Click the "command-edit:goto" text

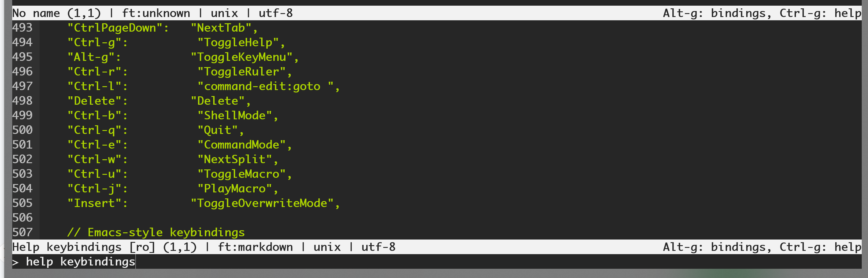(262, 87)
